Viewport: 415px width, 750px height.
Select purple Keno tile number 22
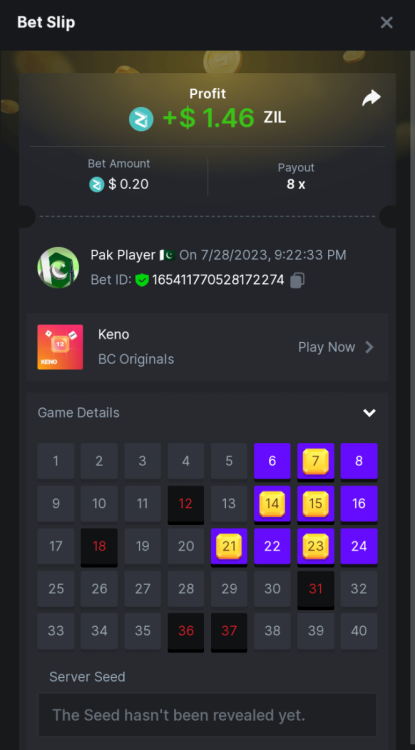pyautogui.click(x=272, y=547)
